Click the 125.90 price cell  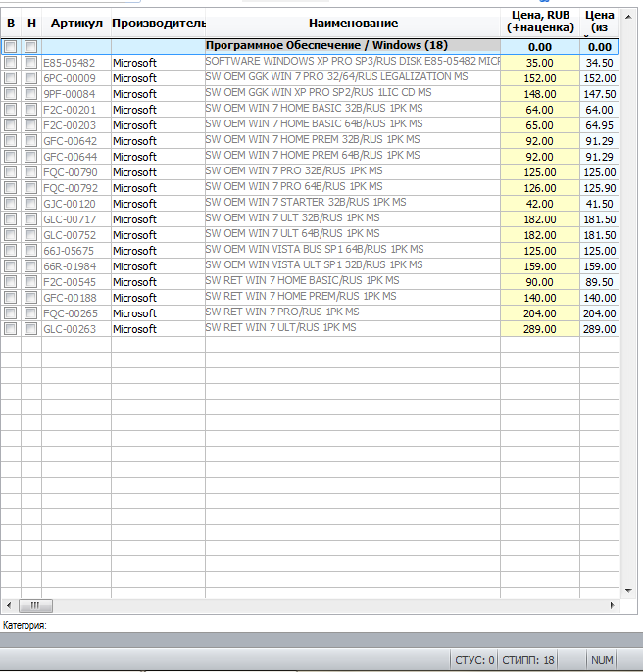[599, 188]
